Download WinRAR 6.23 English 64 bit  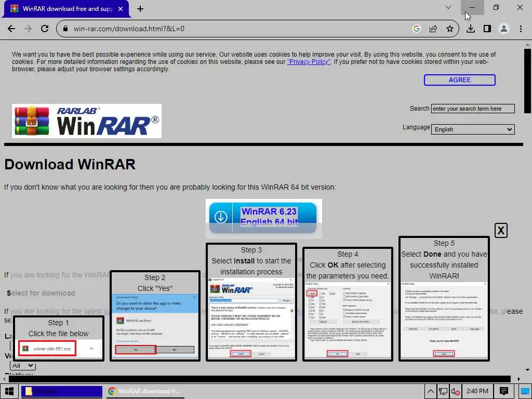[263, 218]
